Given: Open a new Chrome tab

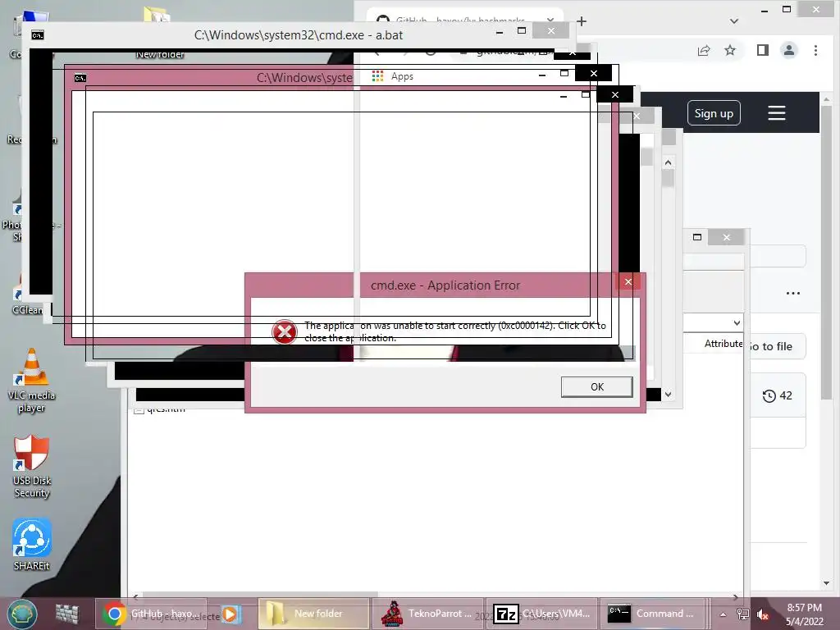Looking at the screenshot, I should (x=582, y=21).
